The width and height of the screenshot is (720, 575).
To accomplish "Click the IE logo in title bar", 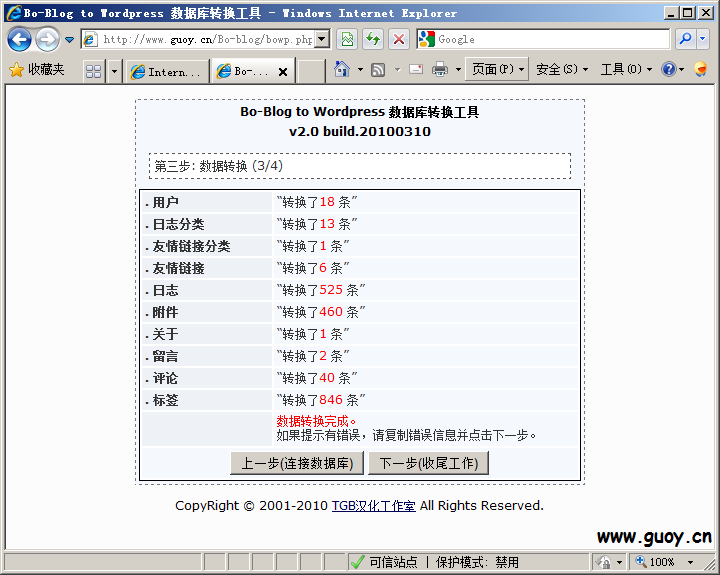I will coord(14,13).
